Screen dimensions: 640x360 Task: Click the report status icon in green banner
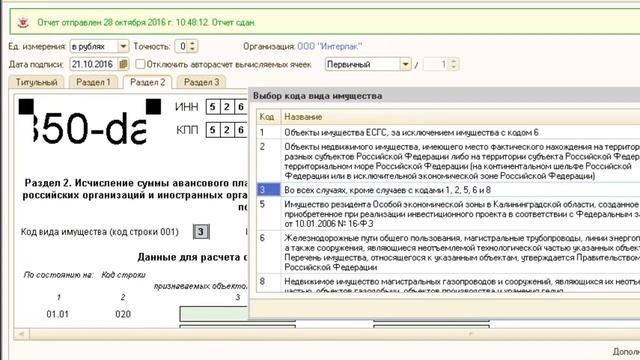click(23, 22)
